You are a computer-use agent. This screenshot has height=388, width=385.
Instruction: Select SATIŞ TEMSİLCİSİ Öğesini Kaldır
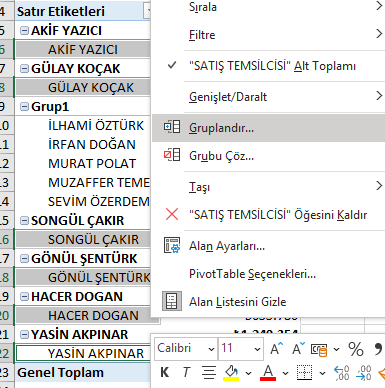tap(269, 214)
